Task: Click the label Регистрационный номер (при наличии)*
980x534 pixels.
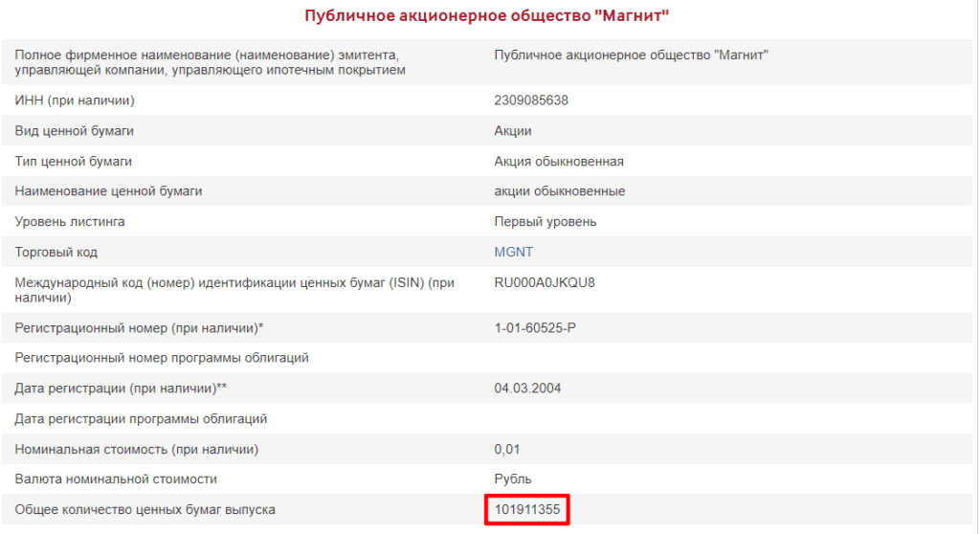Action: pyautogui.click(x=139, y=327)
